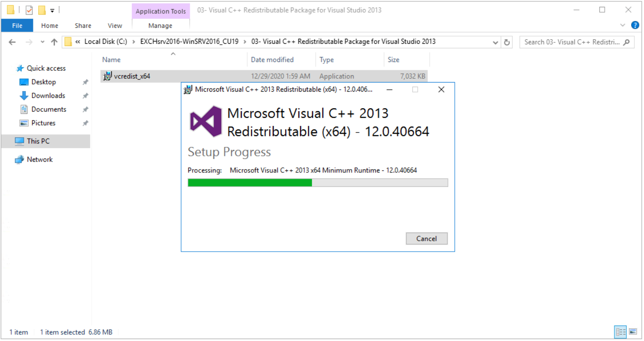Click the folder icon in address bar
The image size is (644, 341).
(x=68, y=42)
